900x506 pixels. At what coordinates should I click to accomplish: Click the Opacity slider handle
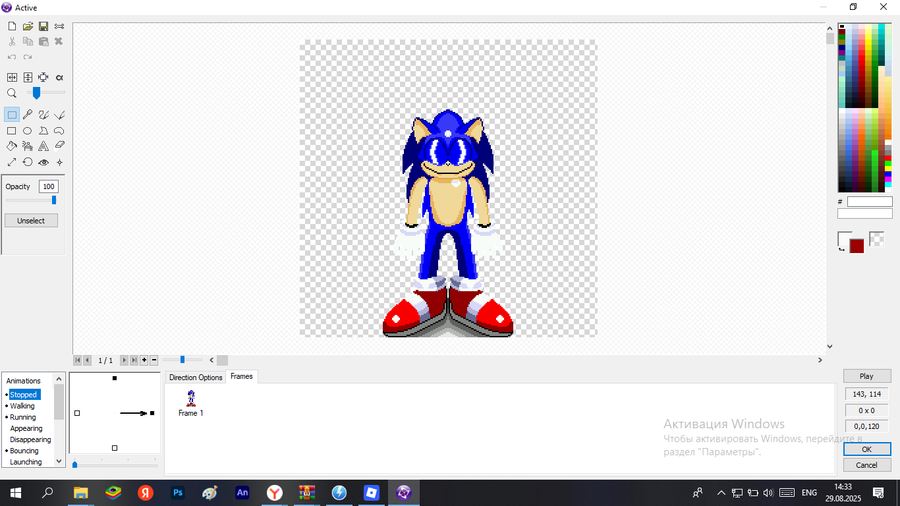point(54,200)
